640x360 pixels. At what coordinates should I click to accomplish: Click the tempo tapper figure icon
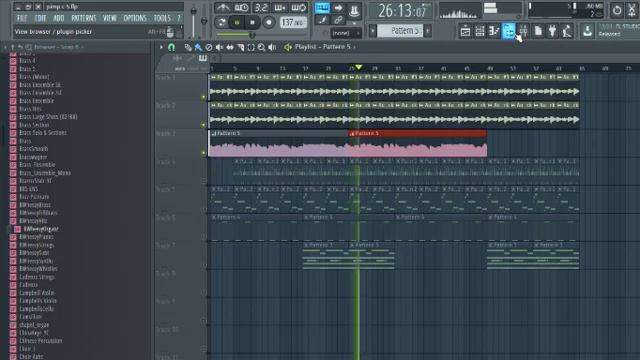pyautogui.click(x=567, y=31)
